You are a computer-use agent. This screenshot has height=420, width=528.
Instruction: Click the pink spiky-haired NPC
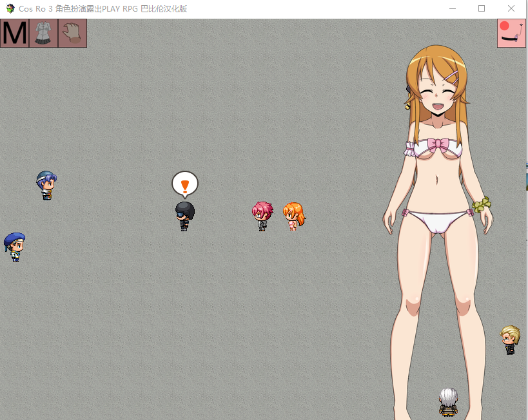(x=262, y=216)
